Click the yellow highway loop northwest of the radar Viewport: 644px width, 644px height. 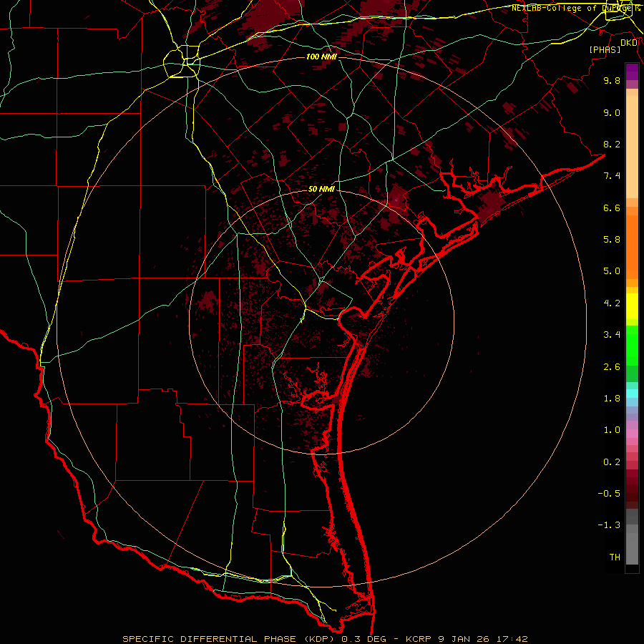point(182,62)
